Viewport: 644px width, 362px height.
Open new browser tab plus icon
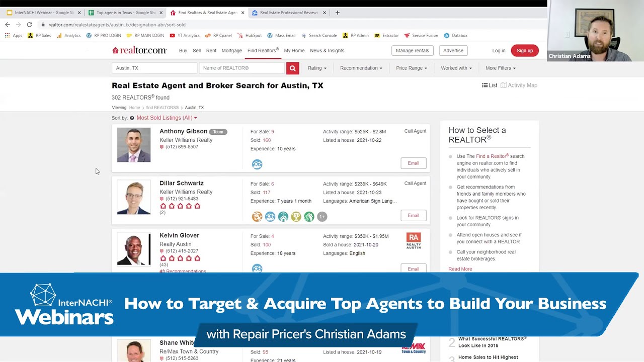pyautogui.click(x=338, y=13)
